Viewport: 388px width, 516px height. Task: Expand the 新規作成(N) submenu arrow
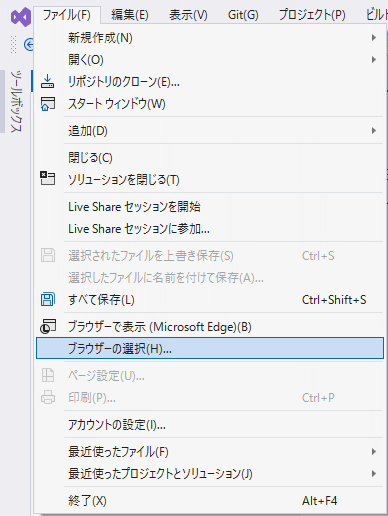tap(374, 38)
